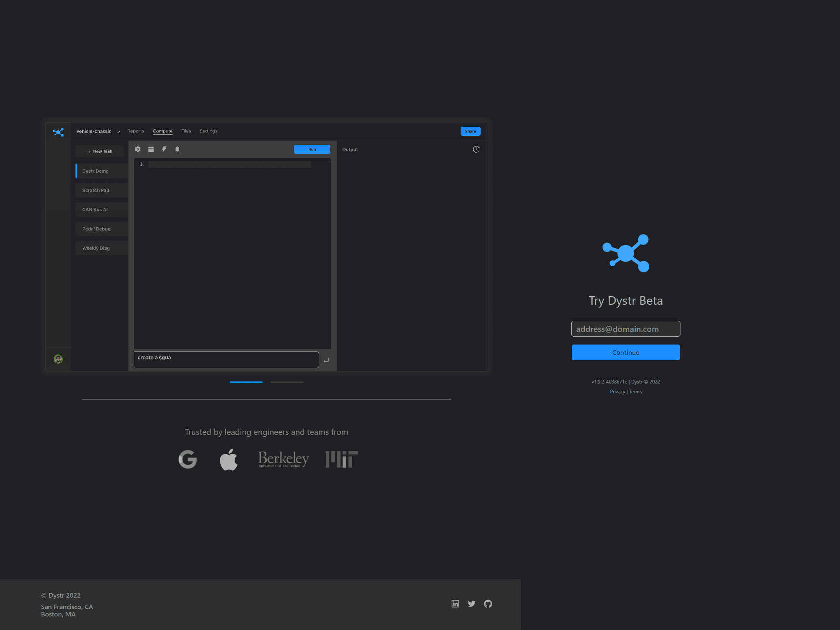Viewport: 840px width, 630px height.
Task: Click the Continue button
Action: (x=626, y=352)
